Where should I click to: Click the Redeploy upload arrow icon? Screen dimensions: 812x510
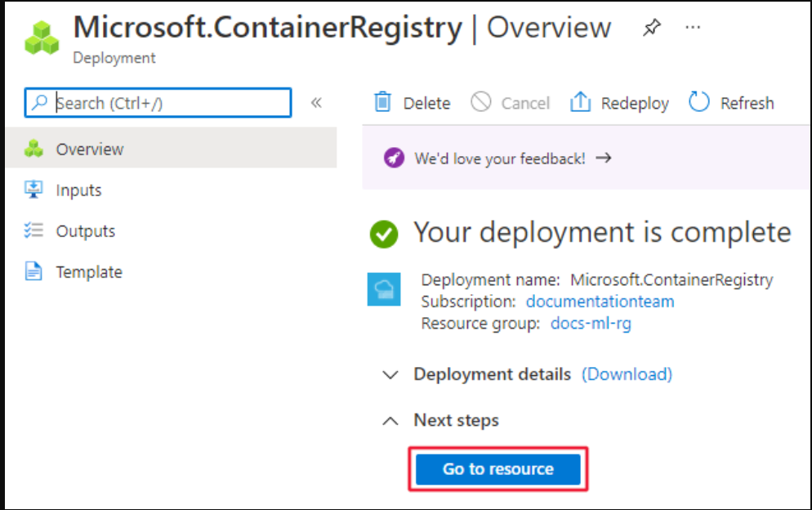click(580, 102)
